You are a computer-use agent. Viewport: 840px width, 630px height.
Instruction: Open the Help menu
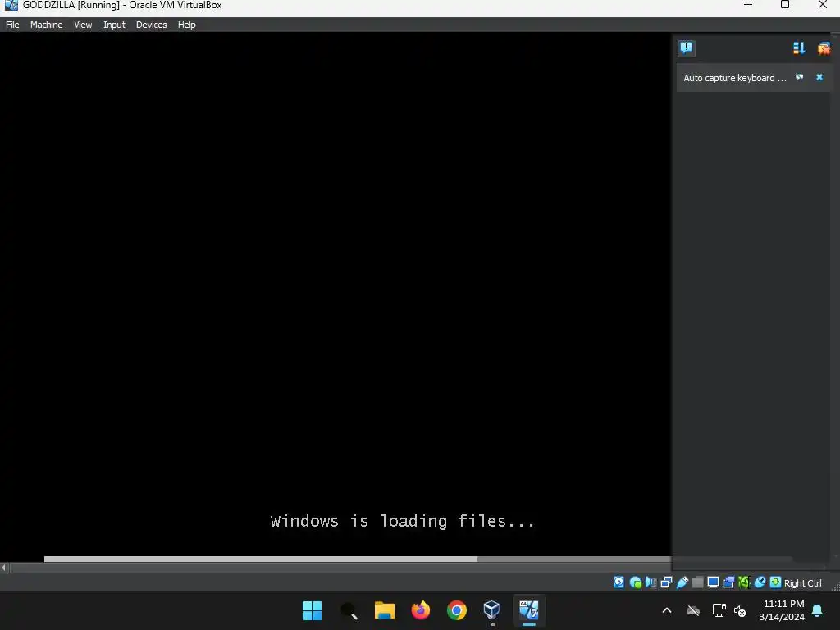tap(186, 25)
